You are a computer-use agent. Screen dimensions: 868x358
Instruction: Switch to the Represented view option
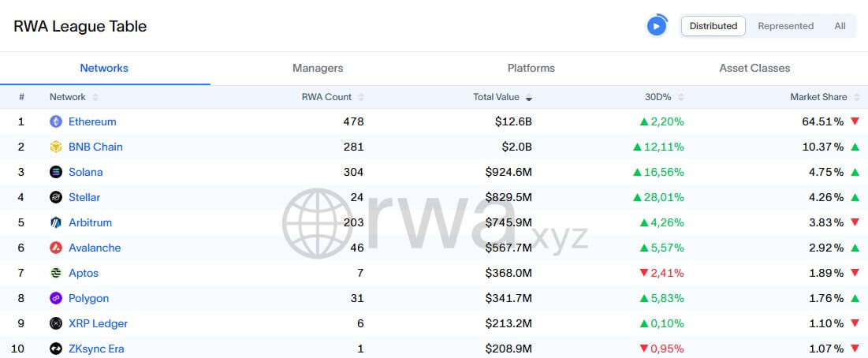[785, 26]
